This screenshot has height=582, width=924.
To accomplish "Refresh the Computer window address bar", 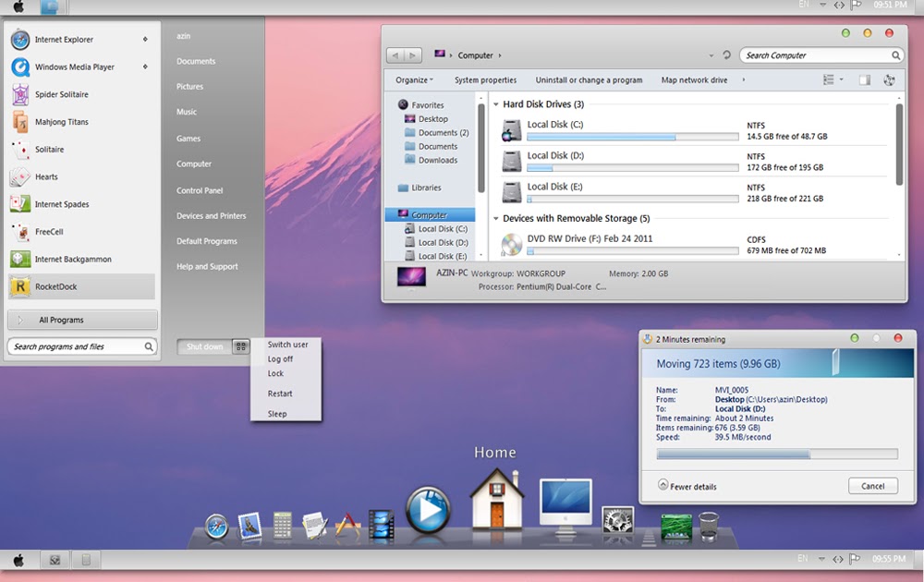I will point(726,55).
